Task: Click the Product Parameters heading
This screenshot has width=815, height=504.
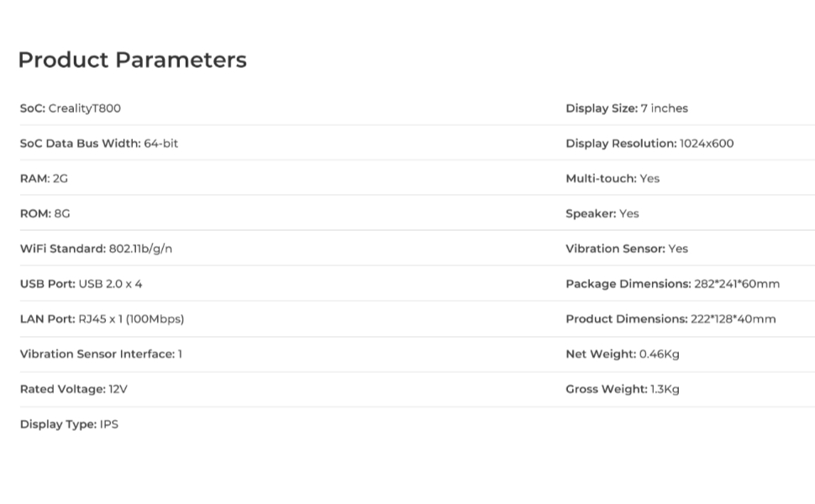Action: click(x=132, y=60)
